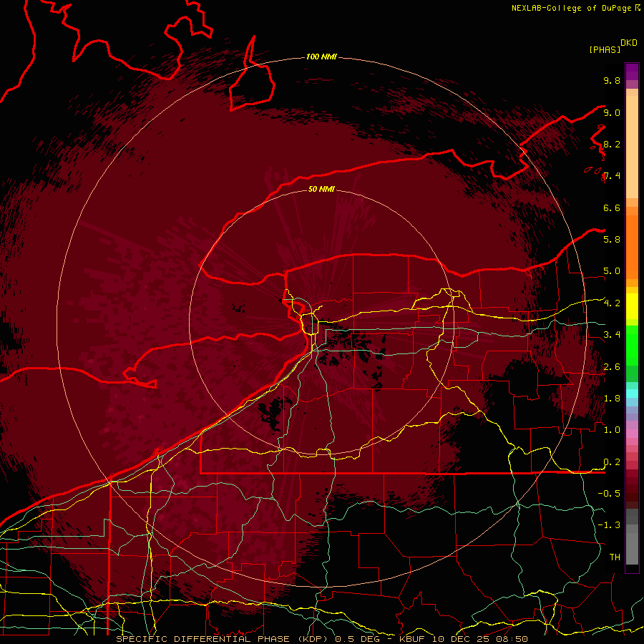Pick the cyan swatch beside the 1.8 value

(632, 394)
